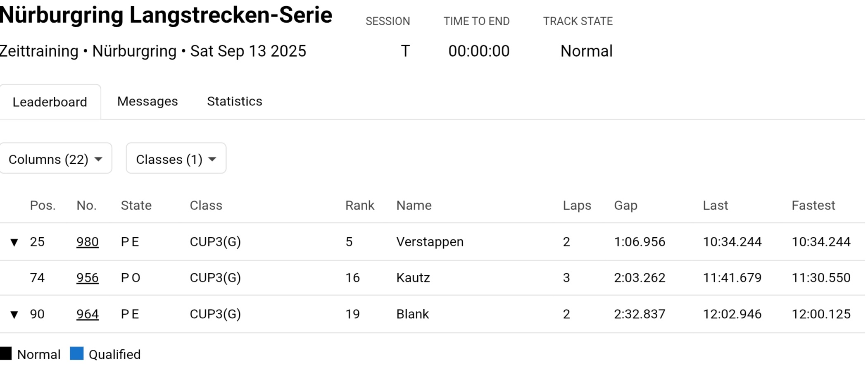Click the Pos. column header
The height and width of the screenshot is (370, 868).
[43, 205]
